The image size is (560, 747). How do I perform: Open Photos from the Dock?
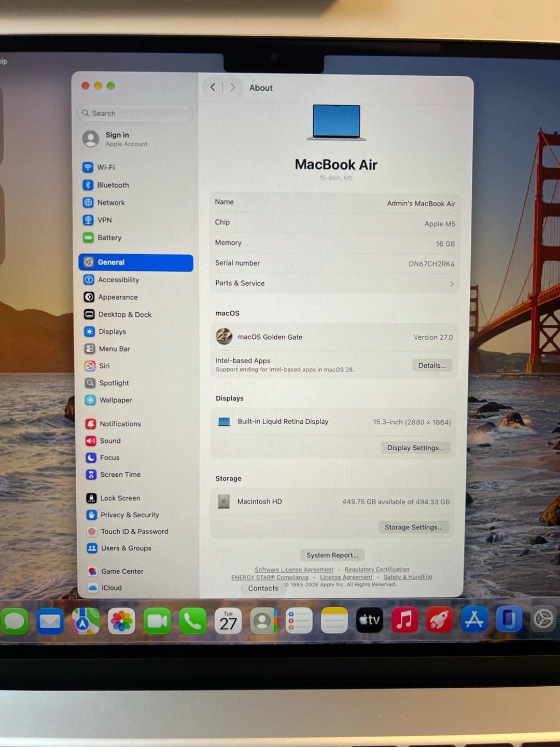coord(121,621)
